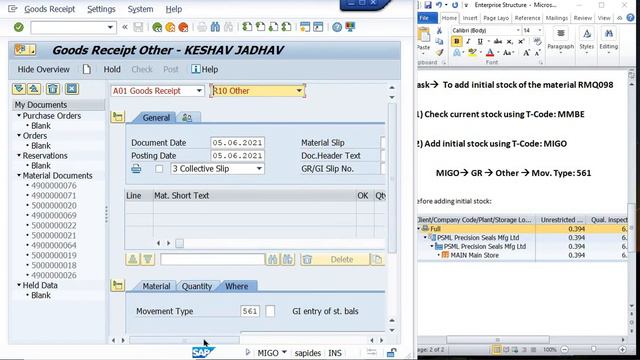Click the Find binoculars icon under item table
The height and width of the screenshot is (360, 640).
[273, 260]
